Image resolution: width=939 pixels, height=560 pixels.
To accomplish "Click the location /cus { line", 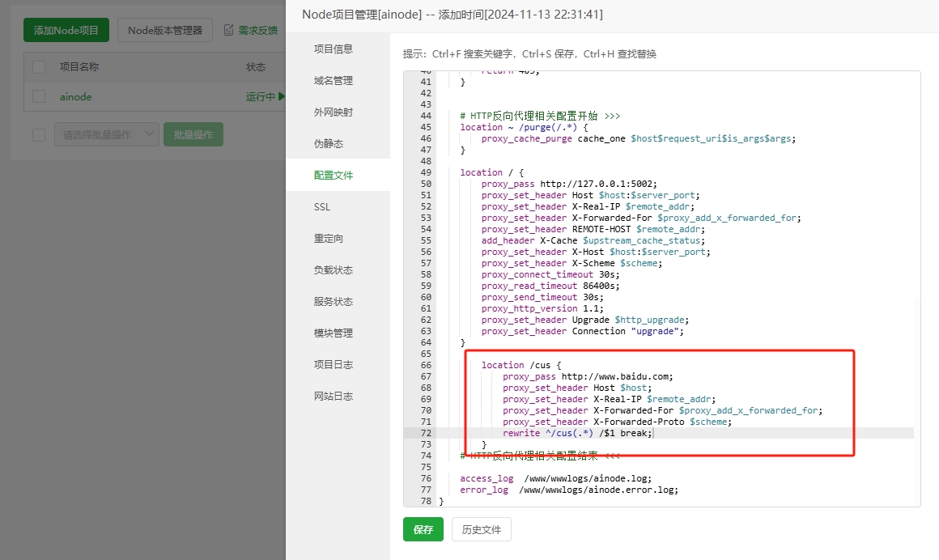I will 521,365.
